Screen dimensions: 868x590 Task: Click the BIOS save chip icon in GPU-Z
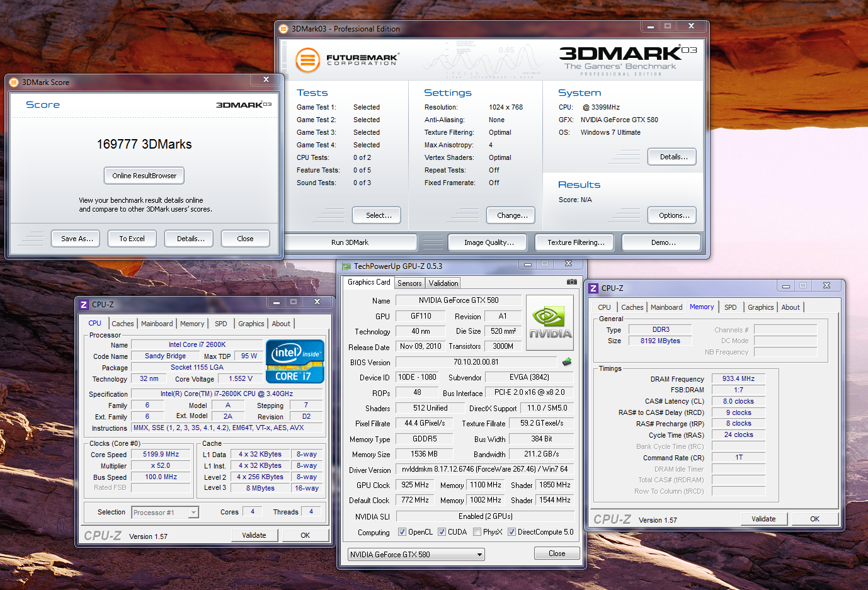coord(567,361)
